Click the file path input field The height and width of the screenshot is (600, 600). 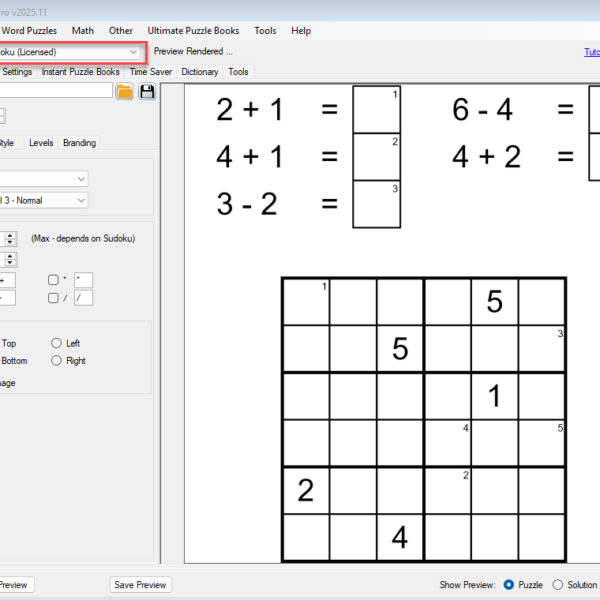56,90
